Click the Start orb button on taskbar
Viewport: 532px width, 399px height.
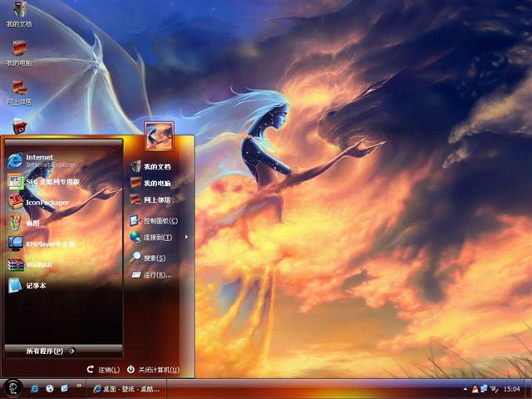(12, 388)
